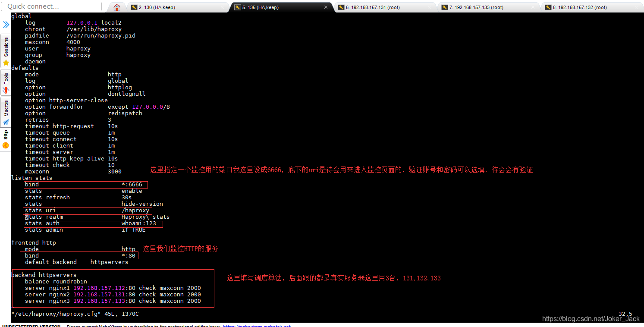Click the 'balance roundrobin' line
The height and width of the screenshot is (327, 644).
(56, 281)
